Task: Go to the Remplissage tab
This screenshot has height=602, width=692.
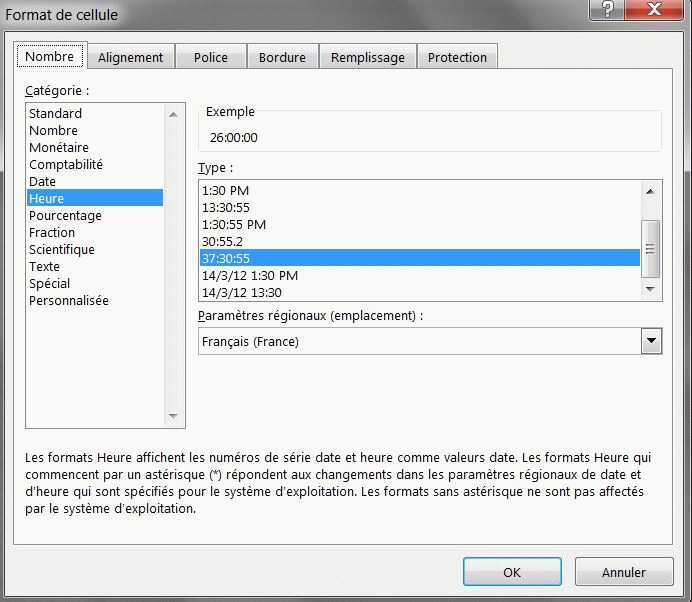Action: 368,57
